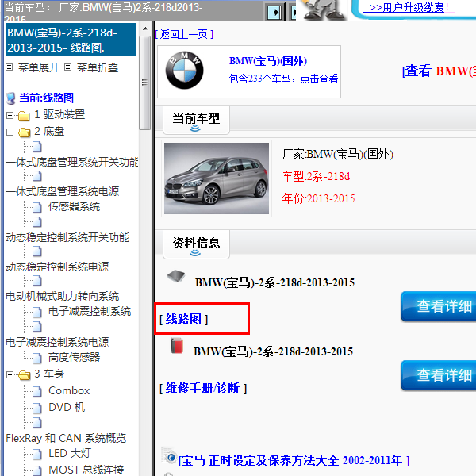Click the gray chip icon above 线路图
The height and width of the screenshot is (476, 476).
(176, 276)
